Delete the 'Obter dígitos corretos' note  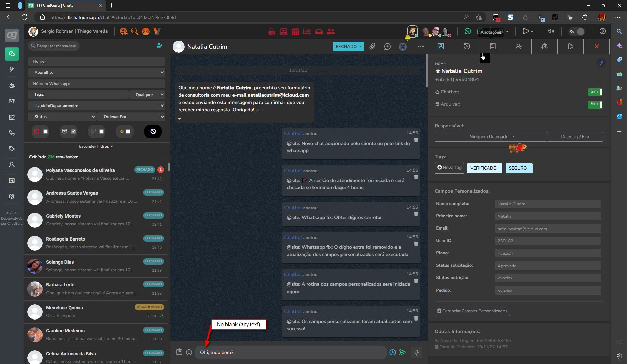click(x=416, y=214)
